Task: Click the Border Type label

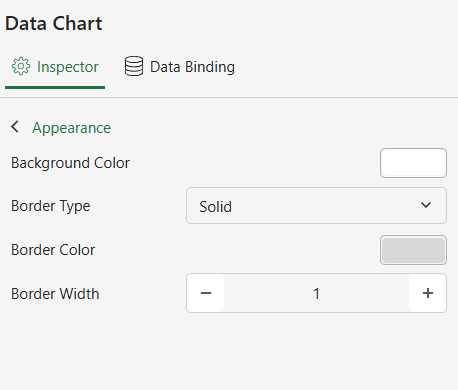Action: click(51, 206)
